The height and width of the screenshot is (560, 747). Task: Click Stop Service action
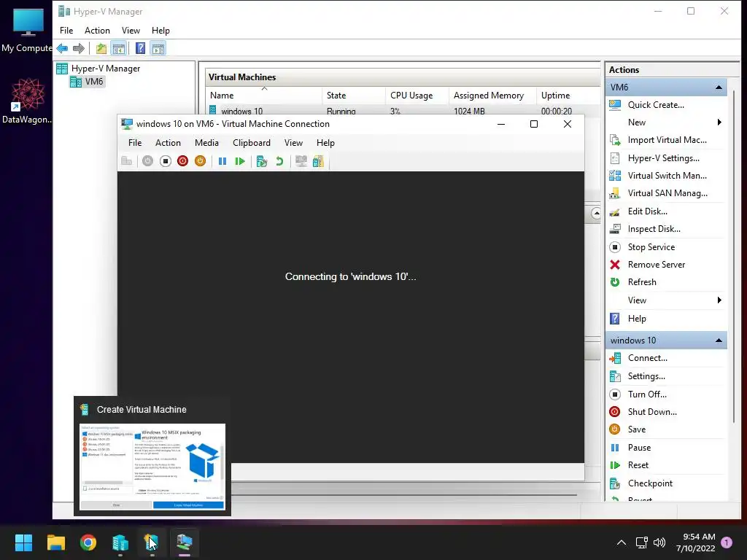pos(651,247)
